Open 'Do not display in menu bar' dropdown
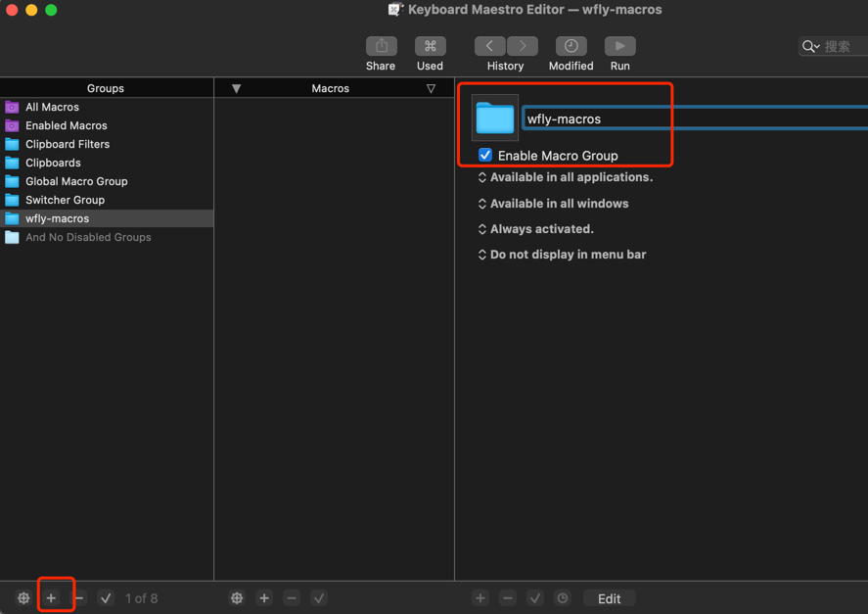 pyautogui.click(x=563, y=255)
